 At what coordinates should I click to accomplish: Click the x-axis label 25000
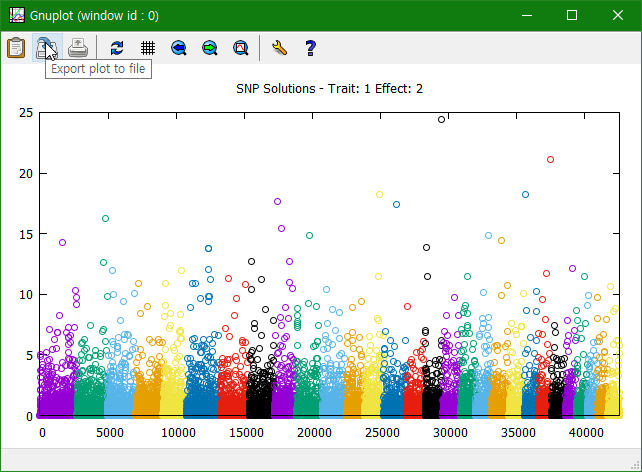[x=382, y=433]
